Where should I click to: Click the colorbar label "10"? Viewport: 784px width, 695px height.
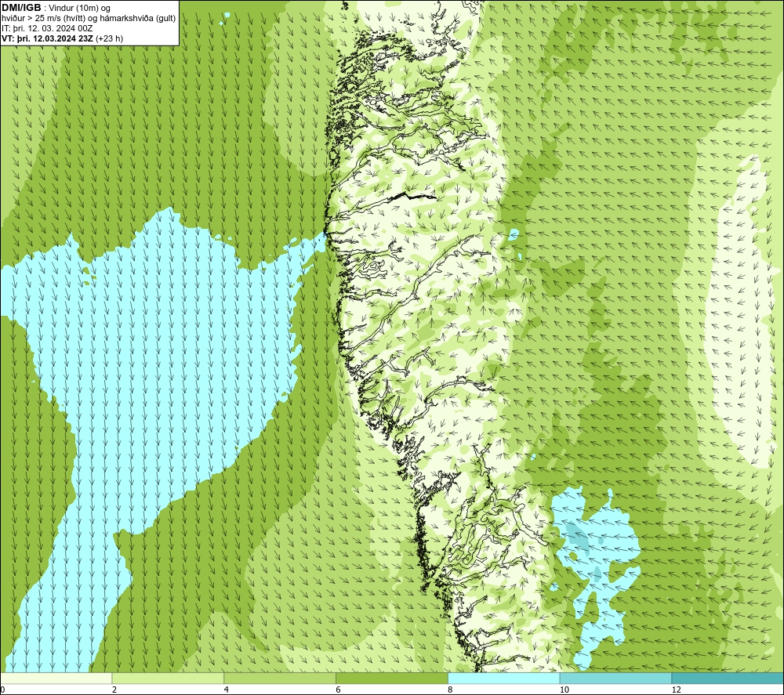pos(564,690)
